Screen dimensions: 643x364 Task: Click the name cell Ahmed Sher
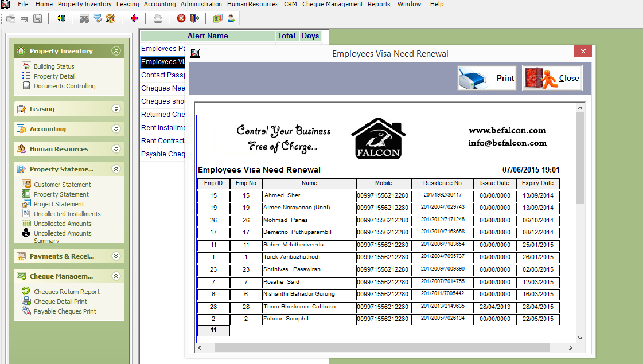pos(309,195)
